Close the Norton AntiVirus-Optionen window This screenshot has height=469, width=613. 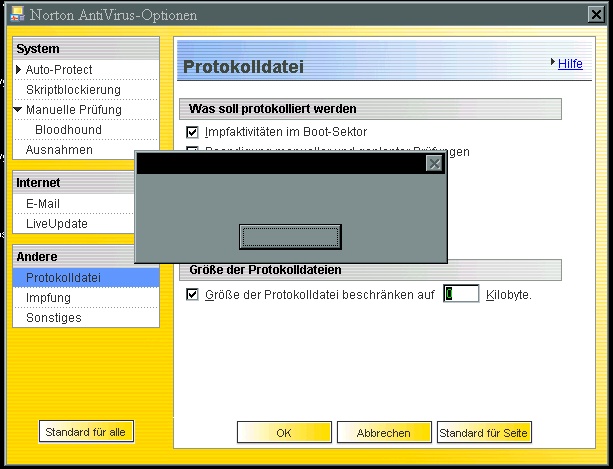pyautogui.click(x=596, y=15)
